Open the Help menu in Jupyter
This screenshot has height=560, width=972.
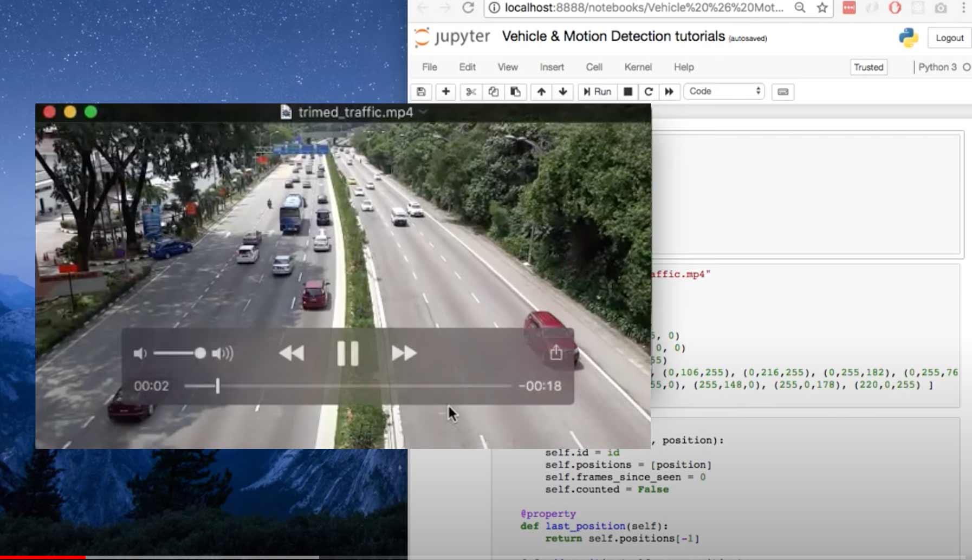point(684,67)
